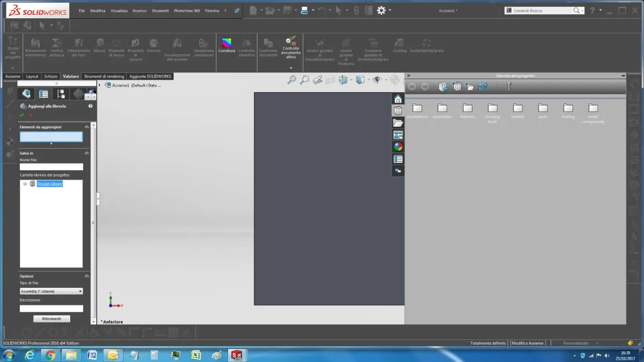Viewport: 644px width, 362px height.
Task: Open the DimXpertManager crosshair tab
Action: coord(78,94)
